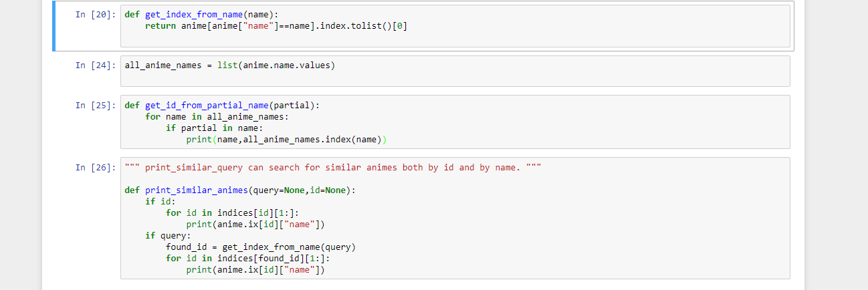
Task: Click into the print_similar_animes code cell
Action: click(x=455, y=218)
